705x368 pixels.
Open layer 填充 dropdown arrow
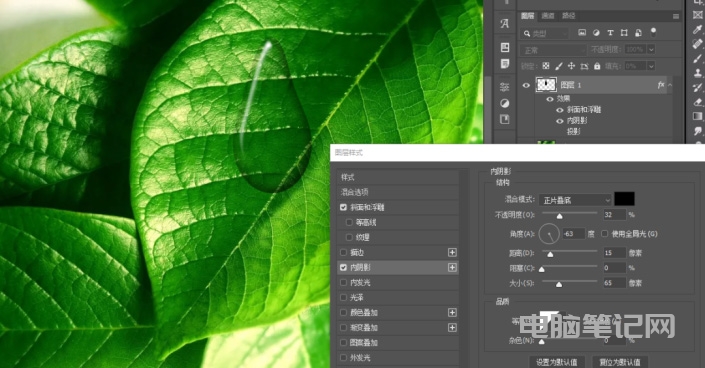(x=651, y=66)
